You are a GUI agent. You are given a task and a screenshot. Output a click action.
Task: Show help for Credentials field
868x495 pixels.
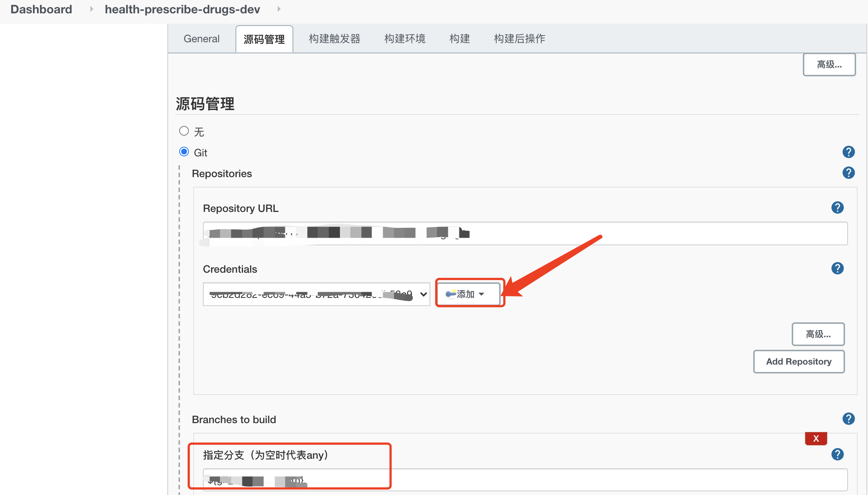tap(837, 268)
